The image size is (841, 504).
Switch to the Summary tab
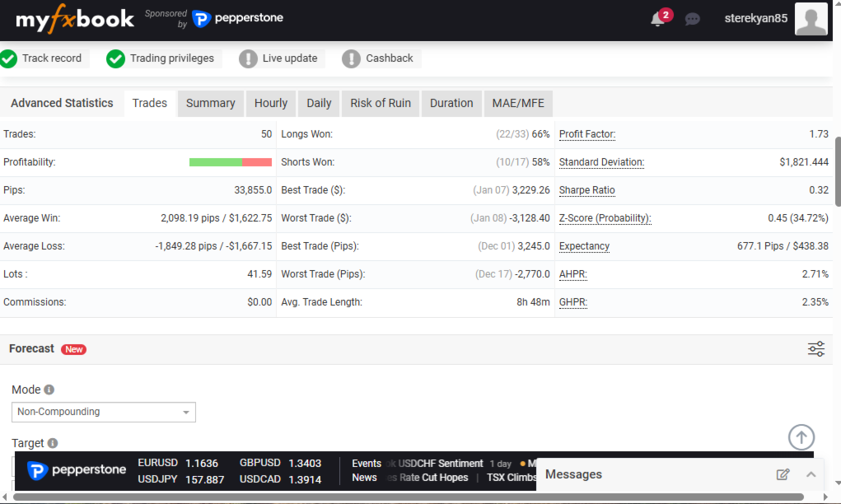click(210, 103)
